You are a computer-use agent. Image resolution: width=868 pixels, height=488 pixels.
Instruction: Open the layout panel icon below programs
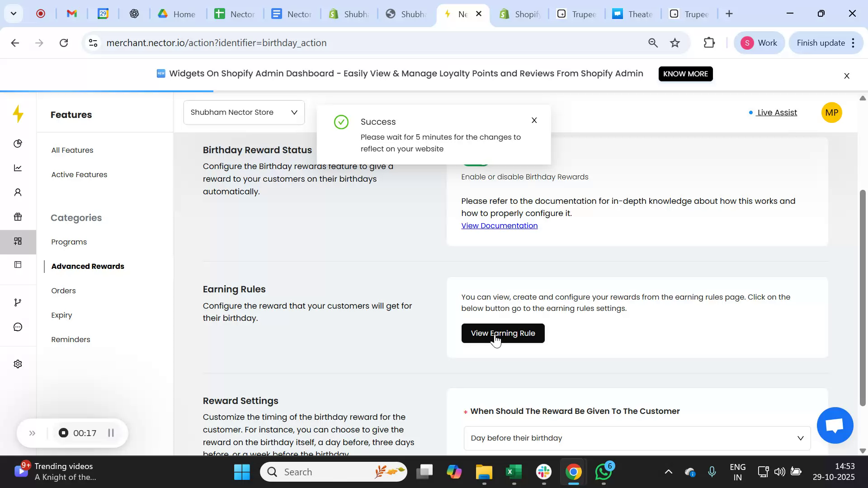(x=18, y=265)
